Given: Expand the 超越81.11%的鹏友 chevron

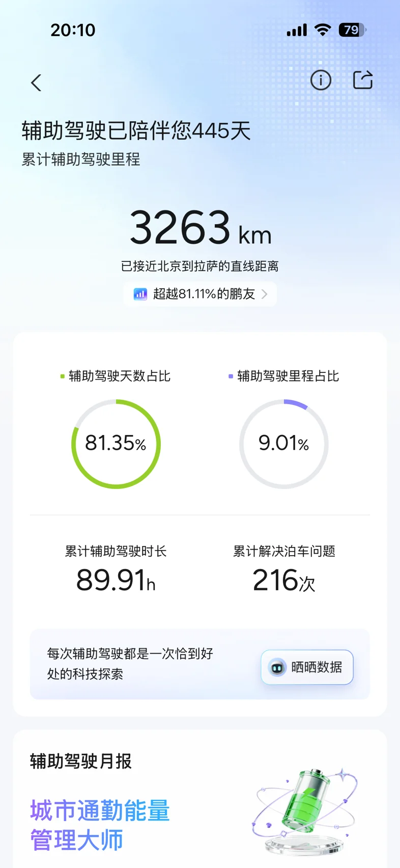Looking at the screenshot, I should pyautogui.click(x=265, y=294).
